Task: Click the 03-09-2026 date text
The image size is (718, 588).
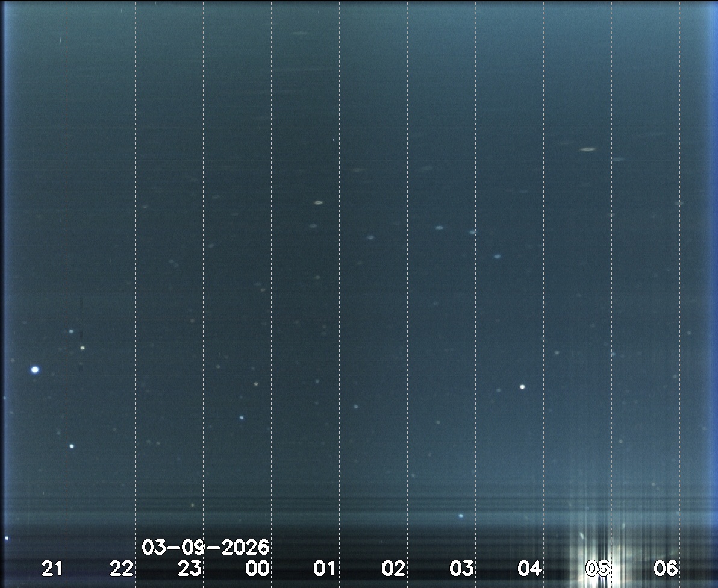Action: 205,548
